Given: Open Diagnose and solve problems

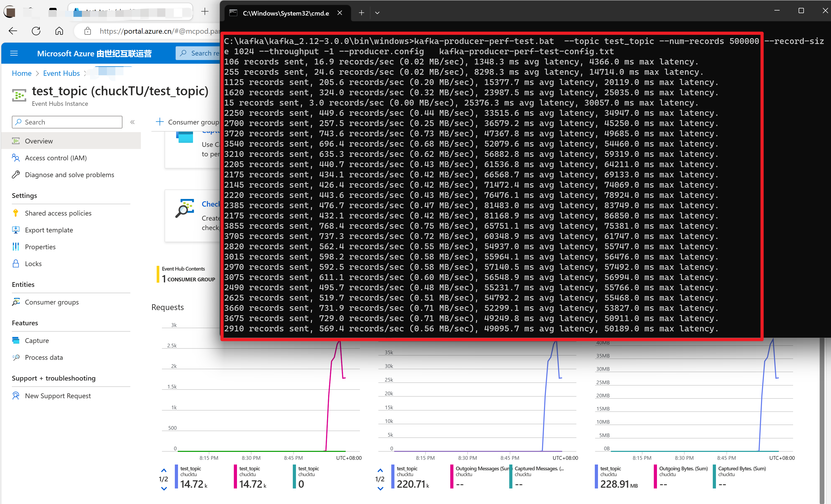Looking at the screenshot, I should 69,175.
